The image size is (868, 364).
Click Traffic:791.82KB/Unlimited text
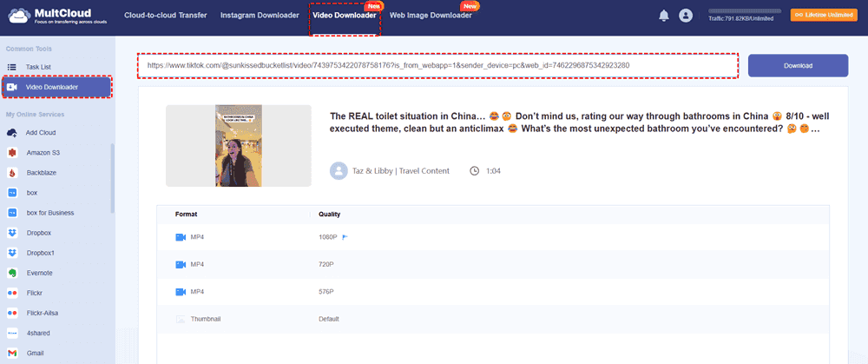tap(740, 18)
